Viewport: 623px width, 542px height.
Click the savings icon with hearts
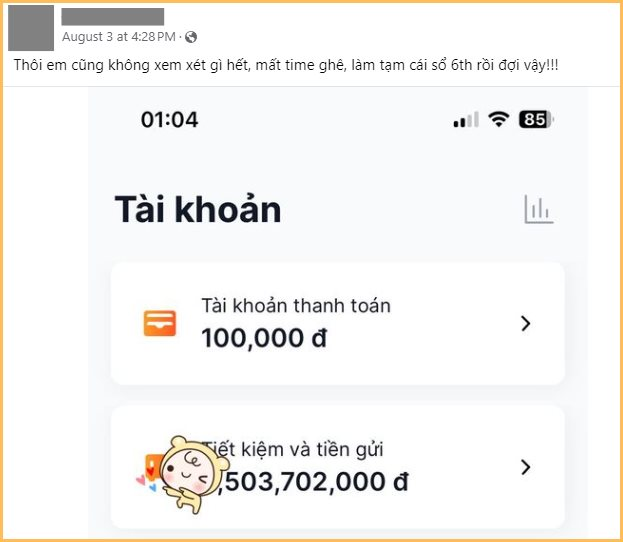click(x=149, y=473)
